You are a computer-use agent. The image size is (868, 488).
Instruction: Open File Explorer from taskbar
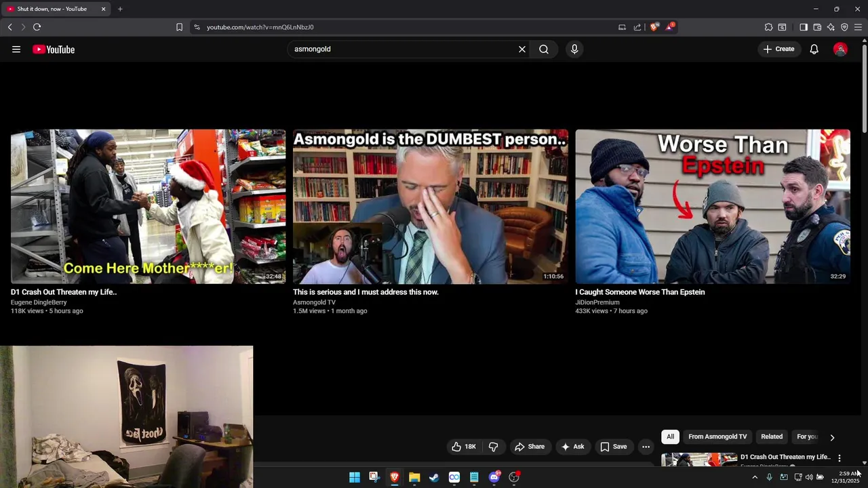(x=414, y=477)
